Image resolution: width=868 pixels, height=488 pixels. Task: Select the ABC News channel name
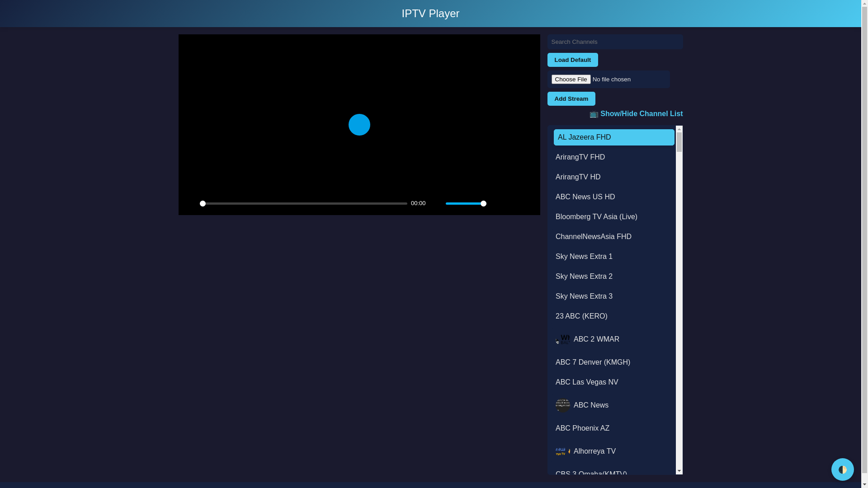pos(591,405)
